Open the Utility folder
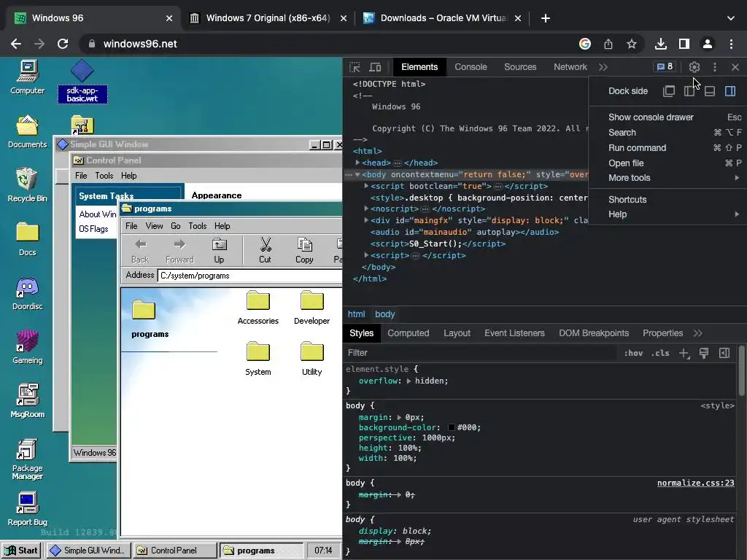747x560 pixels. click(x=311, y=359)
